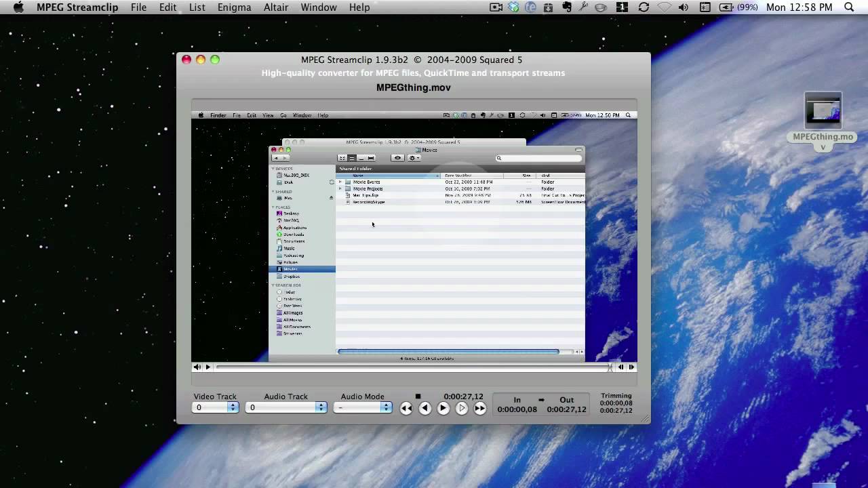Open the MPEG Streamclip application menu
The height and width of the screenshot is (488, 868).
77,7
